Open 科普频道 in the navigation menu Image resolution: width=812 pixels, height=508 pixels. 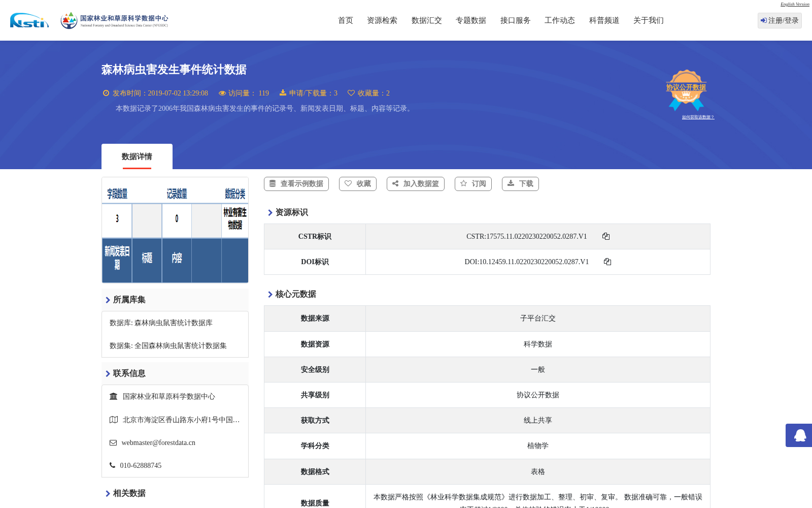click(604, 20)
